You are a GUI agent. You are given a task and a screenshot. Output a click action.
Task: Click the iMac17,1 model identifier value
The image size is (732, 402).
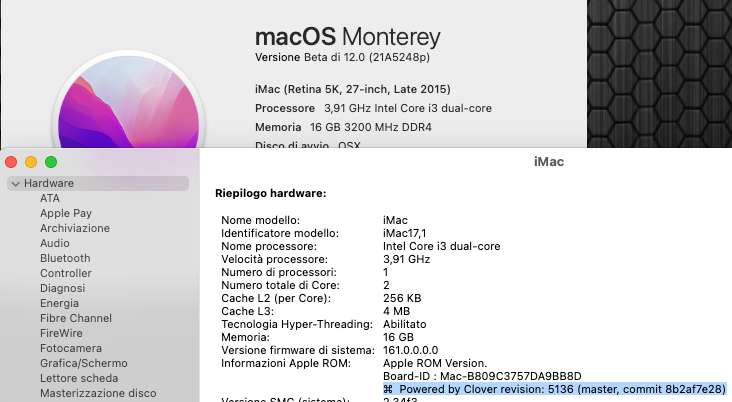click(404, 233)
